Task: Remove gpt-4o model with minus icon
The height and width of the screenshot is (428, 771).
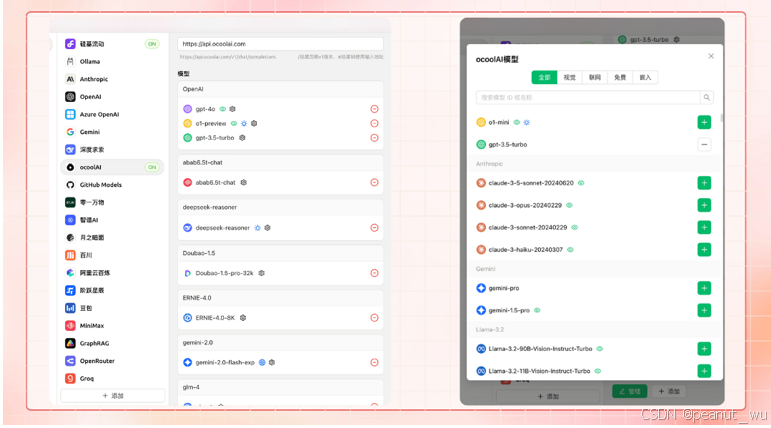Action: click(x=374, y=109)
